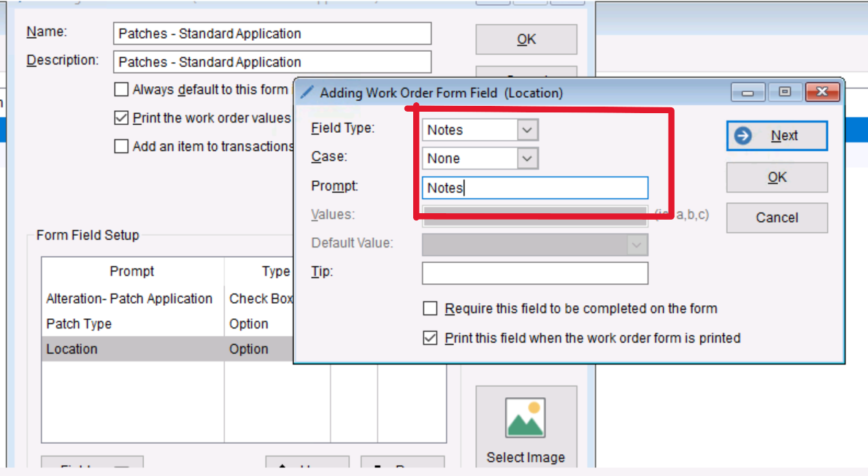Screen dimensions: 868x476
Task: Click the Next button with arrow icon
Action: pyautogui.click(x=777, y=136)
